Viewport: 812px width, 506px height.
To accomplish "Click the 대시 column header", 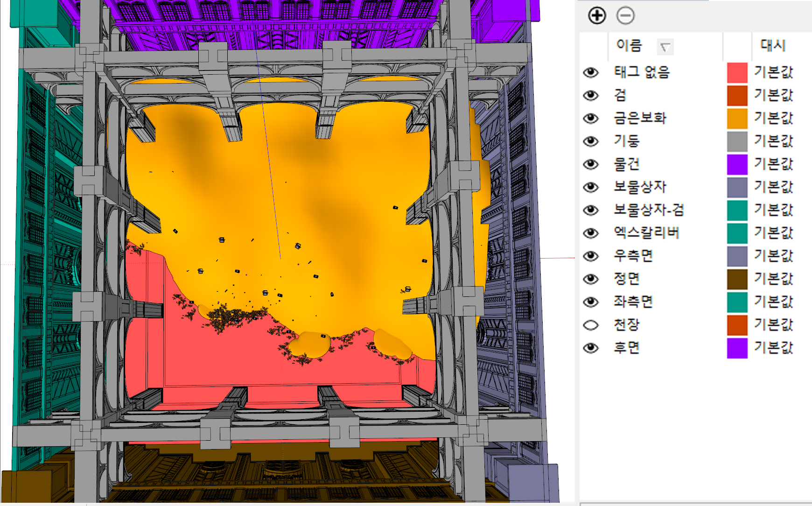I will tap(773, 46).
